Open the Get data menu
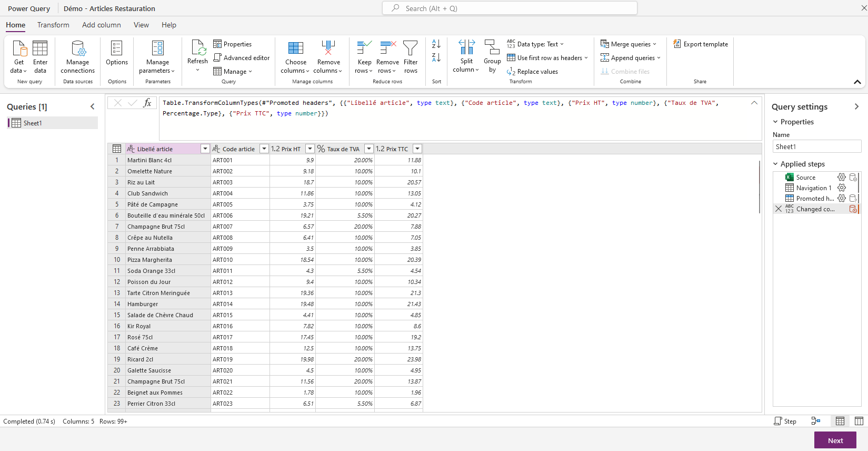The height and width of the screenshot is (451, 868). coord(19,57)
